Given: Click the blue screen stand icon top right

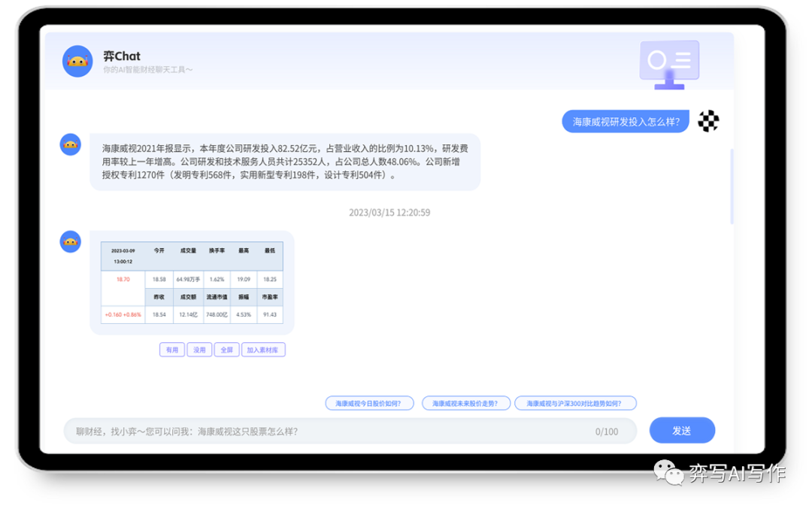Looking at the screenshot, I should click(x=669, y=85).
